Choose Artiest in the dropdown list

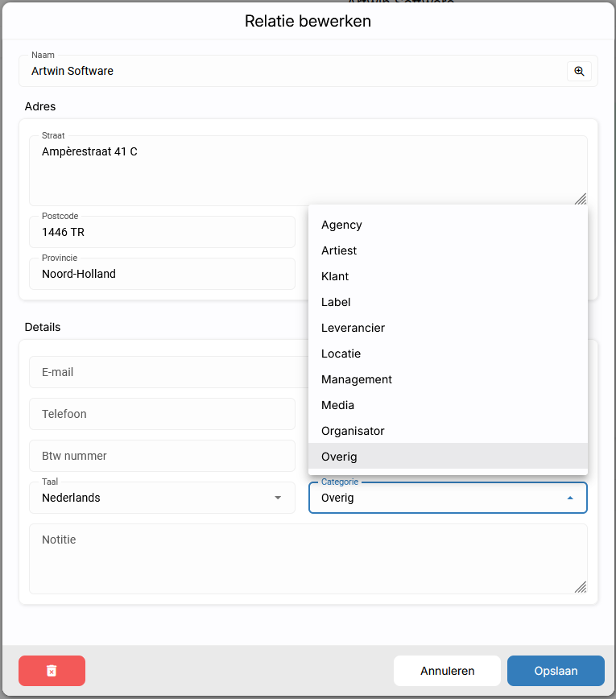point(448,250)
